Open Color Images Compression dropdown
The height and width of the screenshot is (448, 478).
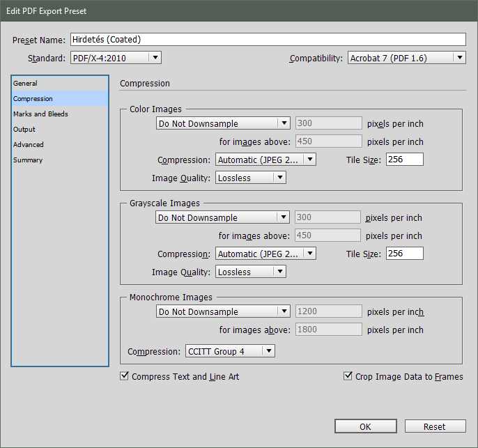pyautogui.click(x=265, y=160)
